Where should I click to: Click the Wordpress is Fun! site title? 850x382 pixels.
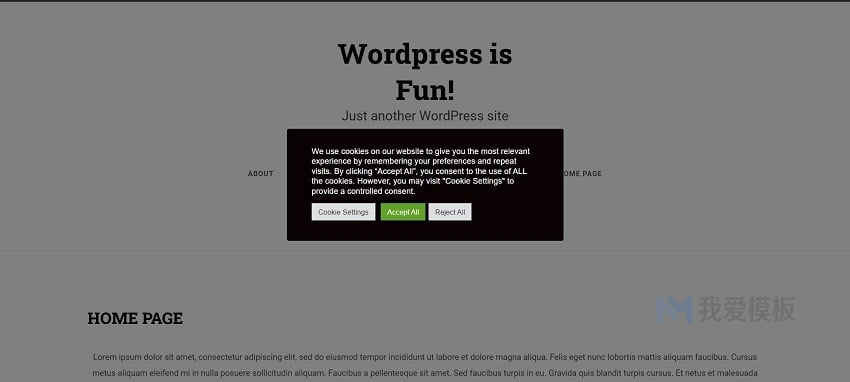tap(425, 72)
